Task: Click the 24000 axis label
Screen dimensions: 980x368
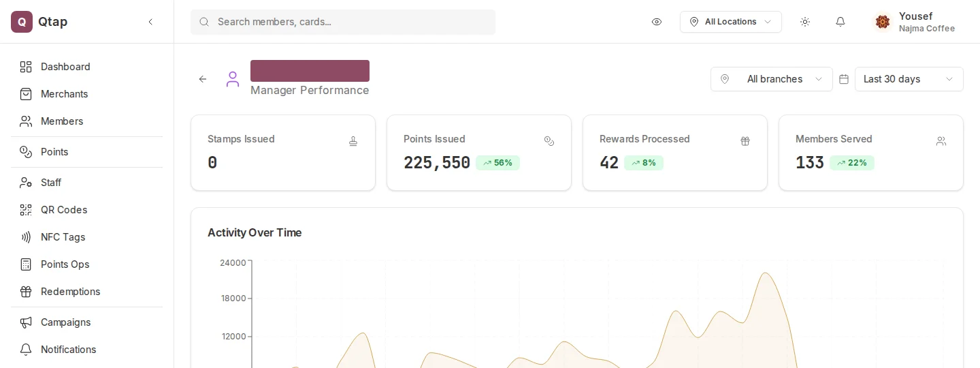Action: tap(233, 262)
